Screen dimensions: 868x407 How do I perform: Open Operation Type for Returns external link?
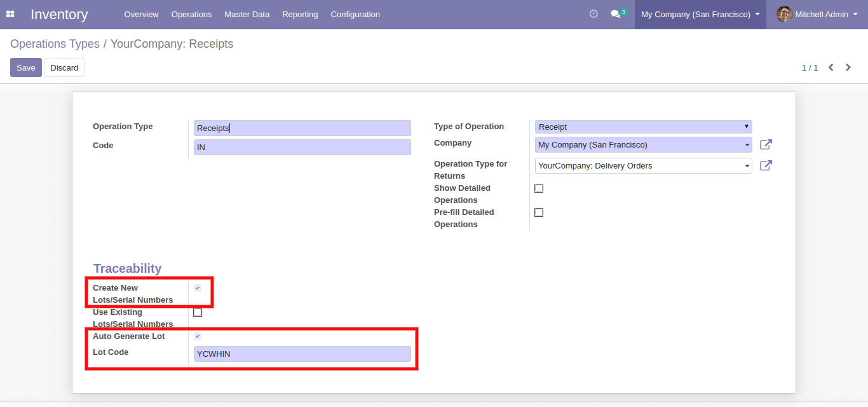tap(766, 166)
